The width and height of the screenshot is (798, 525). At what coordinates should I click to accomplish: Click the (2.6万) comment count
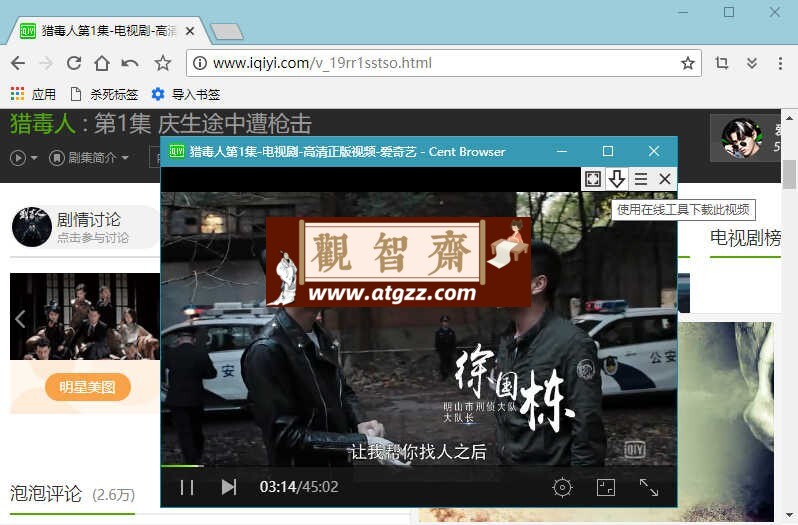113,495
